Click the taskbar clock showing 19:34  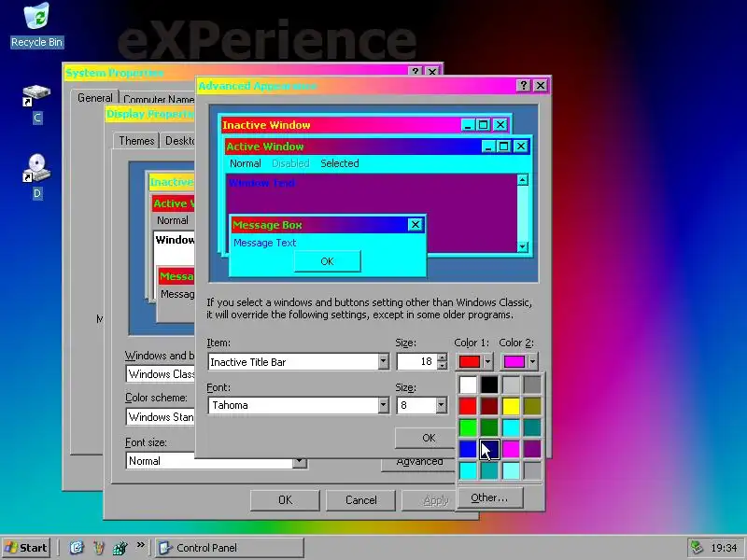coord(724,548)
